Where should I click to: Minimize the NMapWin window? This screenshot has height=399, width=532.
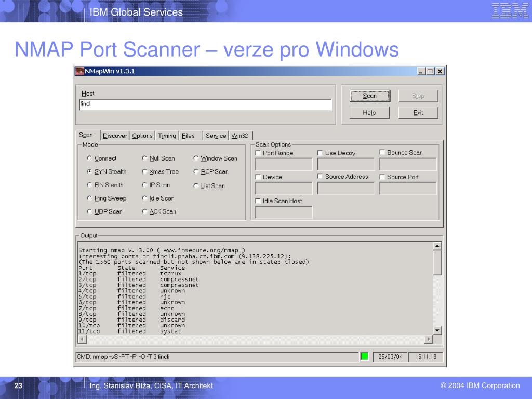pos(421,71)
